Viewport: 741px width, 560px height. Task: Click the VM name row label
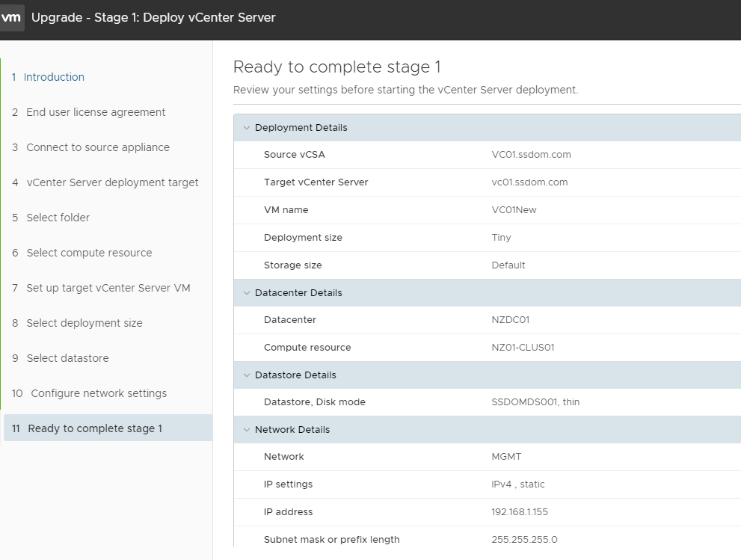tap(286, 210)
